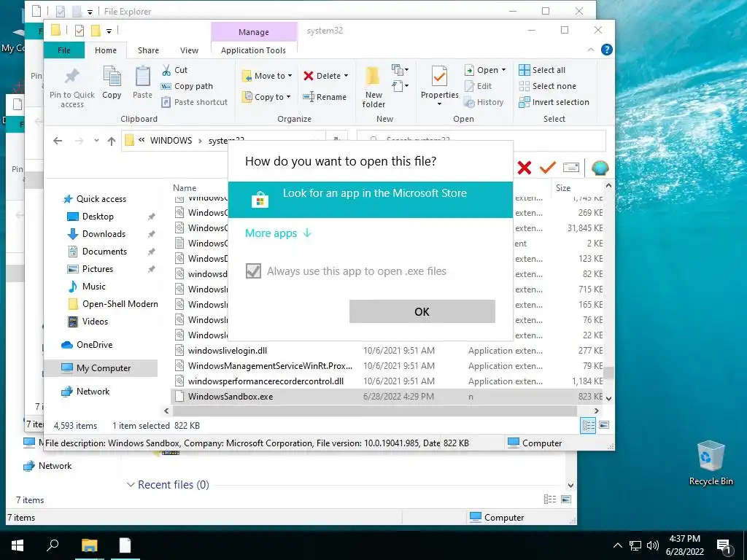Switch to the Home tab
This screenshot has width=747, height=560.
pos(106,50)
